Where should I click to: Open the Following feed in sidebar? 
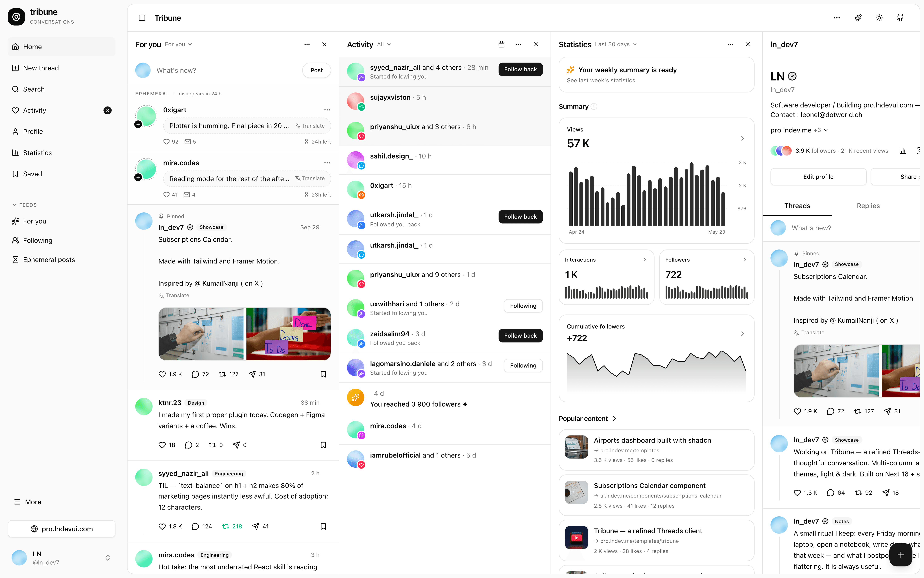[62, 240]
